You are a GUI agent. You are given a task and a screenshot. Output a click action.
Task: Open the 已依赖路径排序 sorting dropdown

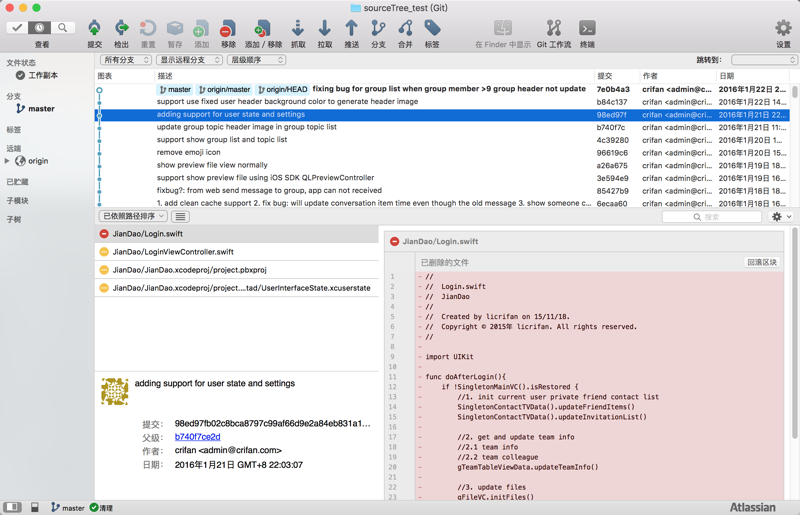(132, 216)
